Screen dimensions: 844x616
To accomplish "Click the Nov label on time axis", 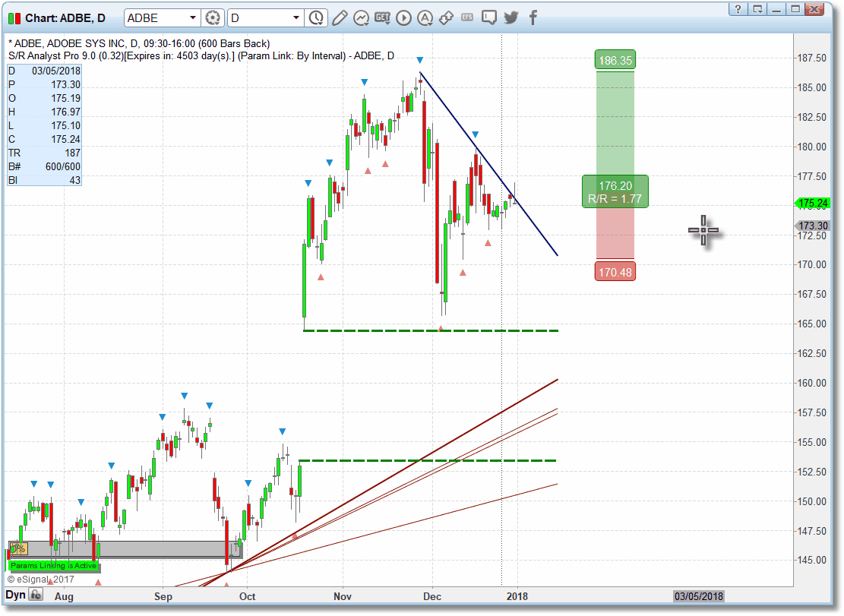I will 343,597.
